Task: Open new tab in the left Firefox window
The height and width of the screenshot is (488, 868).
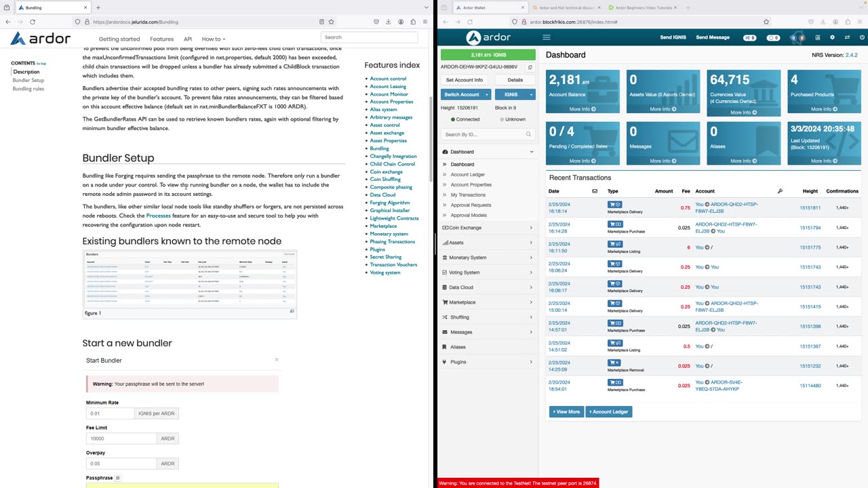Action: click(98, 7)
